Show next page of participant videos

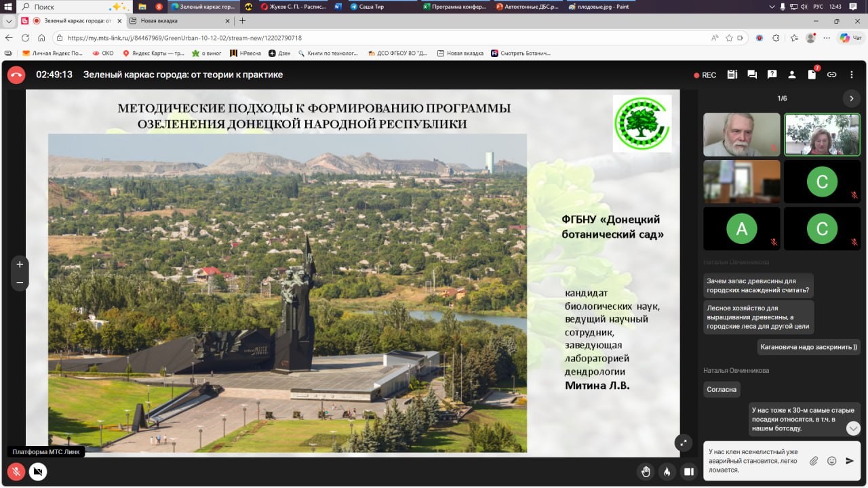pos(852,98)
